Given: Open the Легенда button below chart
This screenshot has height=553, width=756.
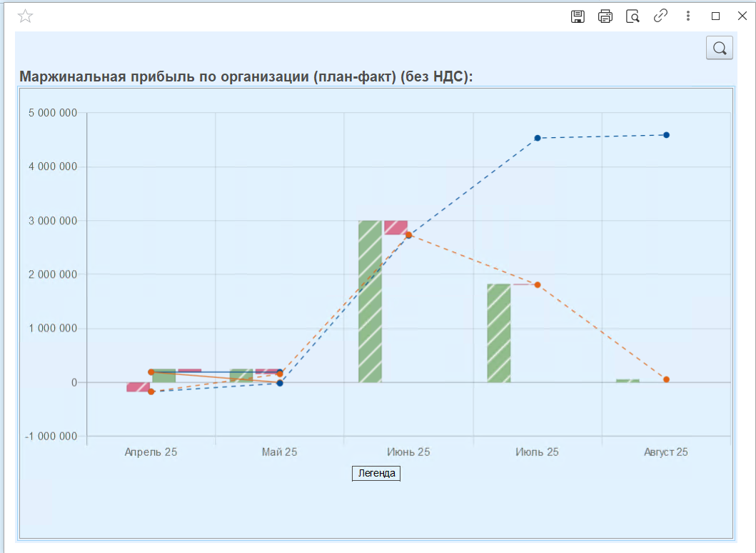Looking at the screenshot, I should click(376, 474).
